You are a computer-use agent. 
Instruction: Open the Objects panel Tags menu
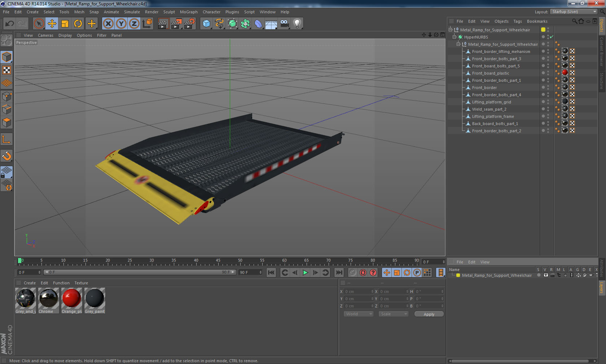pos(518,21)
